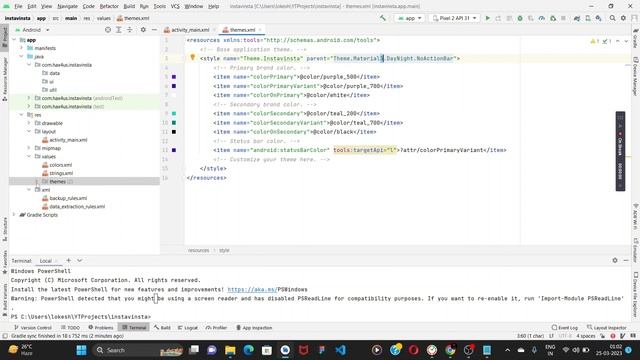Click the Profile app gauge icon

(x=542, y=18)
